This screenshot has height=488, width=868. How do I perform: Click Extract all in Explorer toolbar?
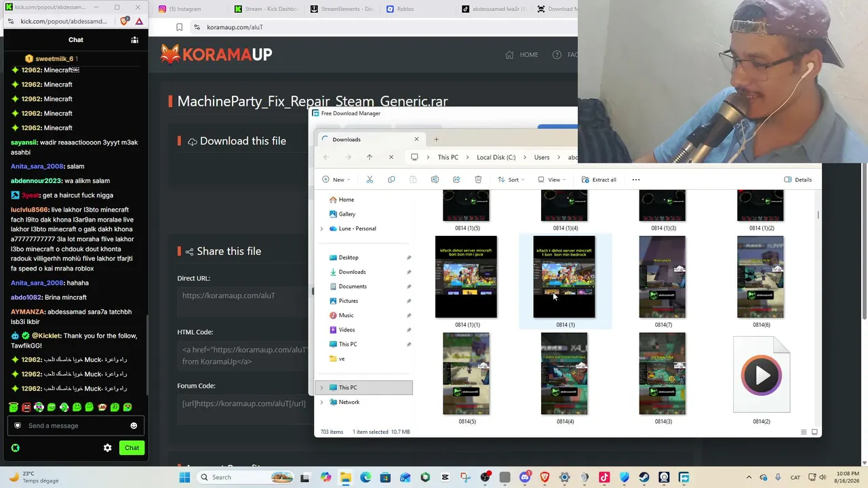[599, 180]
